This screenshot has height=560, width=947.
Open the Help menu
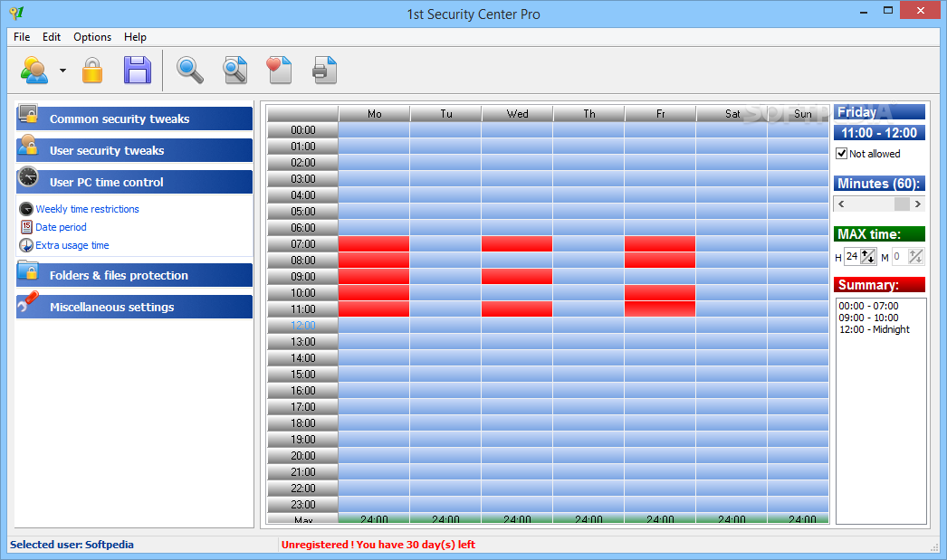(135, 37)
